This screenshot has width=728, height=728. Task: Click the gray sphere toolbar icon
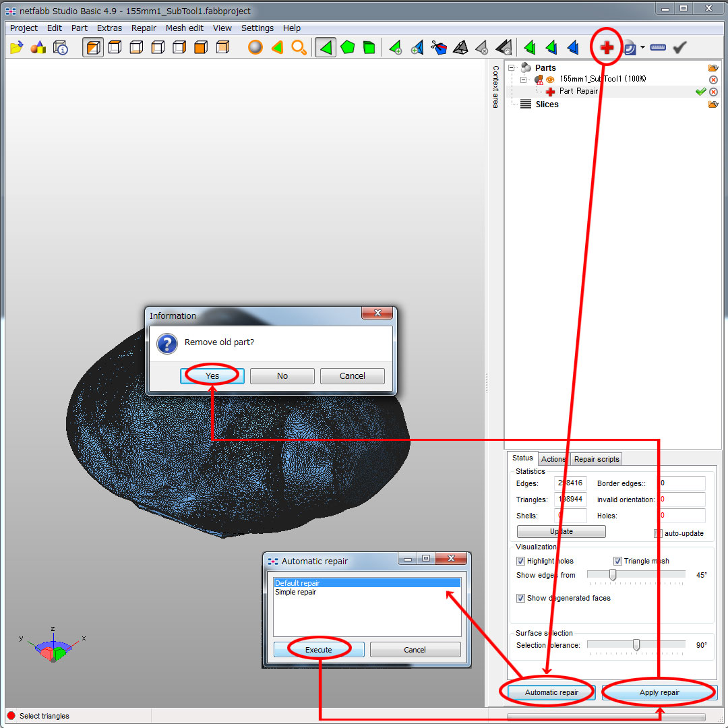click(x=255, y=47)
